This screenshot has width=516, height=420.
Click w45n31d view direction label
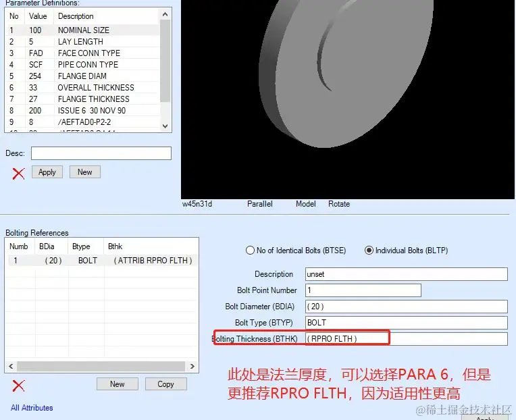pyautogui.click(x=197, y=204)
